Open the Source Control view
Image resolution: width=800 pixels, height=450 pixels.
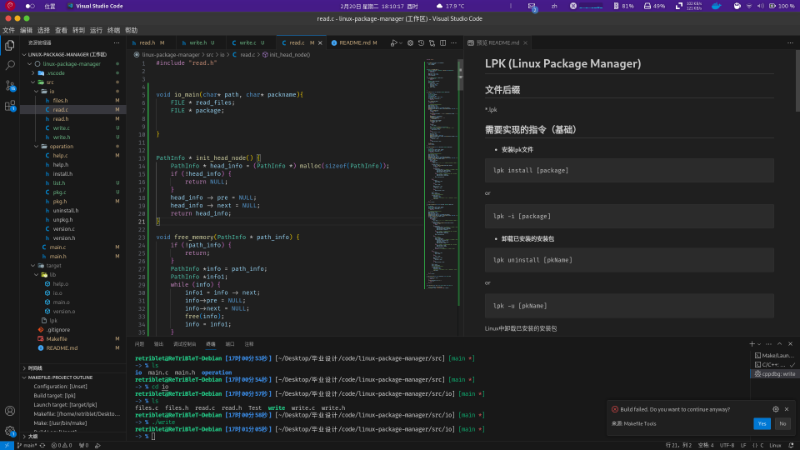click(x=10, y=85)
